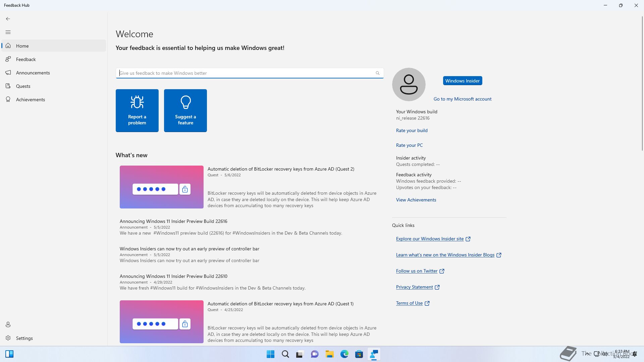Open the Widgets button on taskbar
The width and height of the screenshot is (644, 362).
[x=9, y=354]
